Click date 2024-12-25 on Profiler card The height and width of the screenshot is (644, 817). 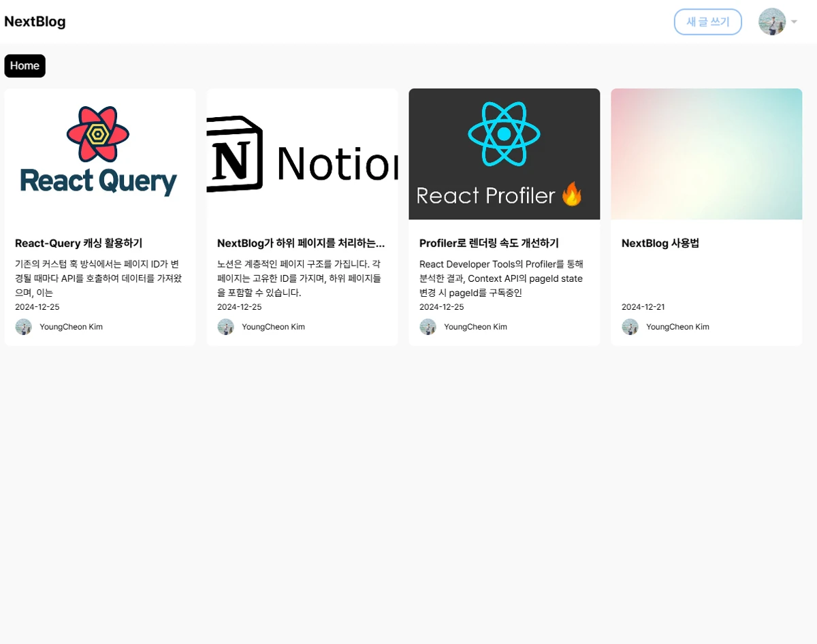[x=442, y=307]
